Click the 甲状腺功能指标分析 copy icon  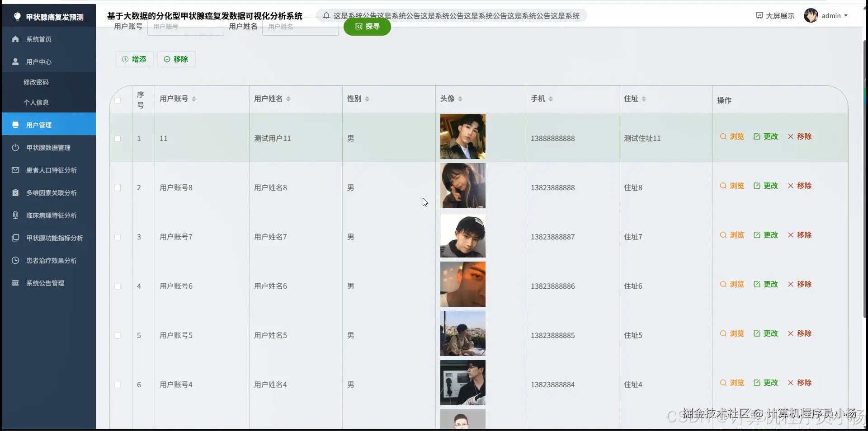(15, 238)
